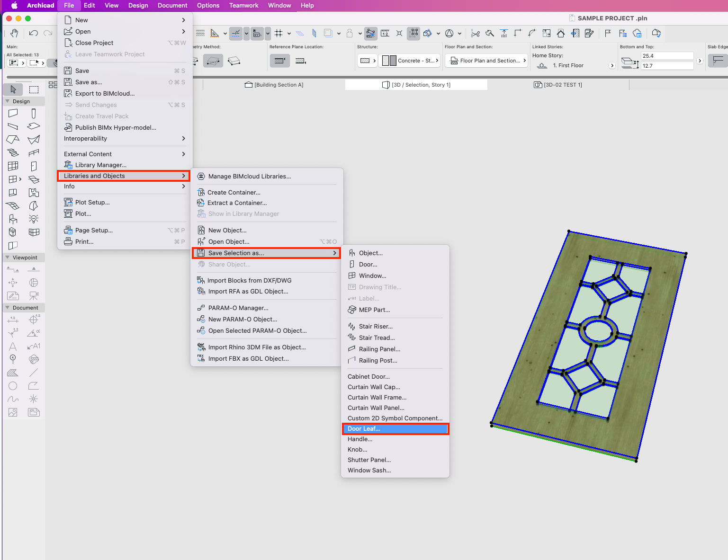Toggle suspend groups icon
This screenshot has height=560, width=728.
[x=414, y=33]
